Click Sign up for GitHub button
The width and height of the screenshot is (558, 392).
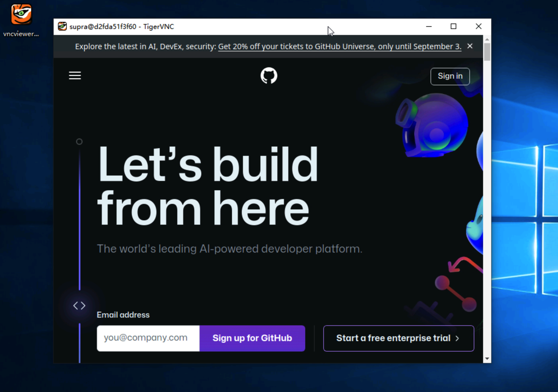252,338
